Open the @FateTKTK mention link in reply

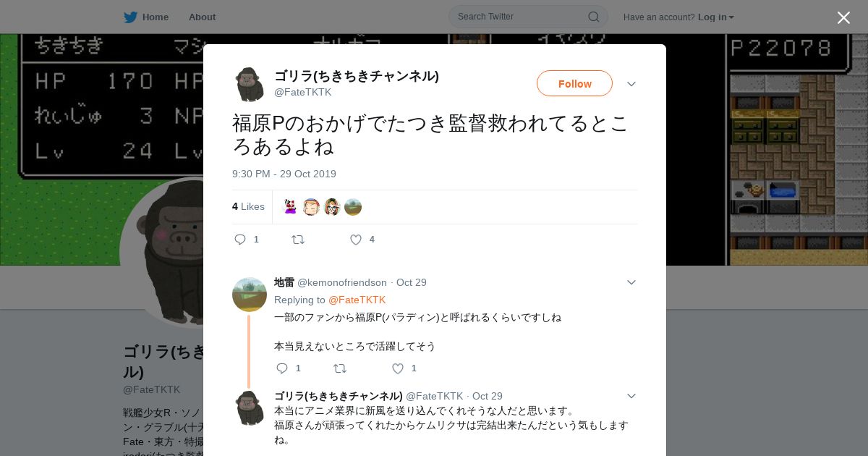pos(357,300)
